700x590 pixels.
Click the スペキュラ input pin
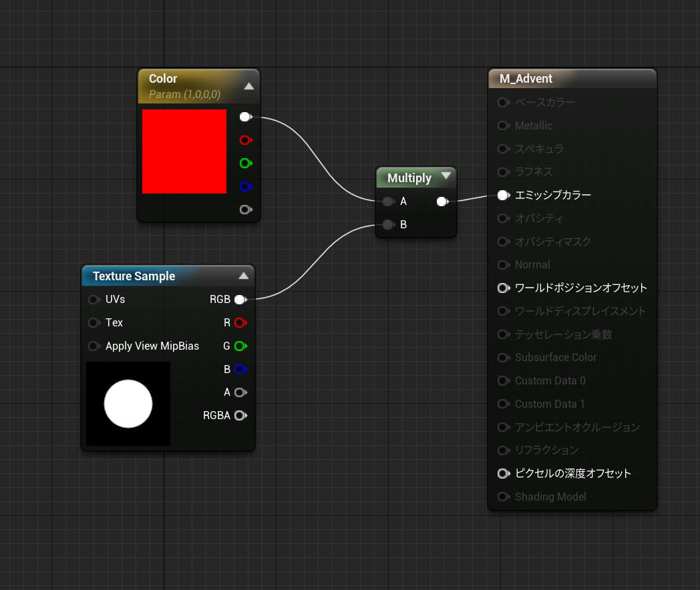point(504,149)
